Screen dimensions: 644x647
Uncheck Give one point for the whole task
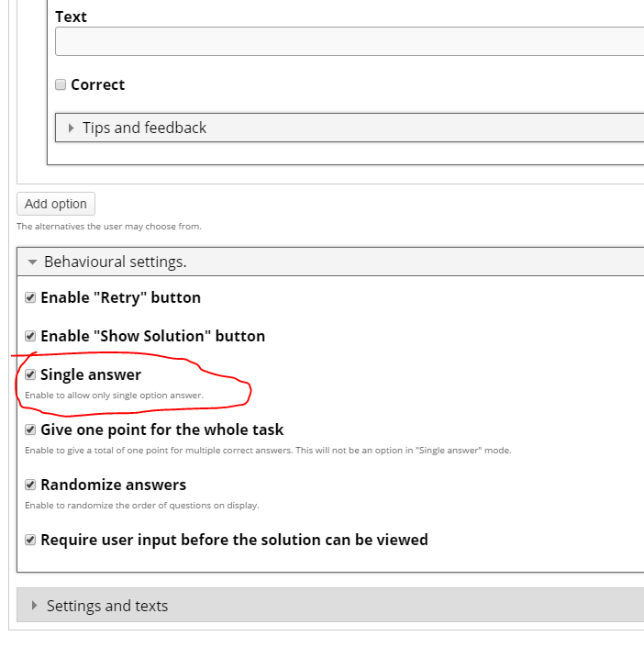pos(30,429)
